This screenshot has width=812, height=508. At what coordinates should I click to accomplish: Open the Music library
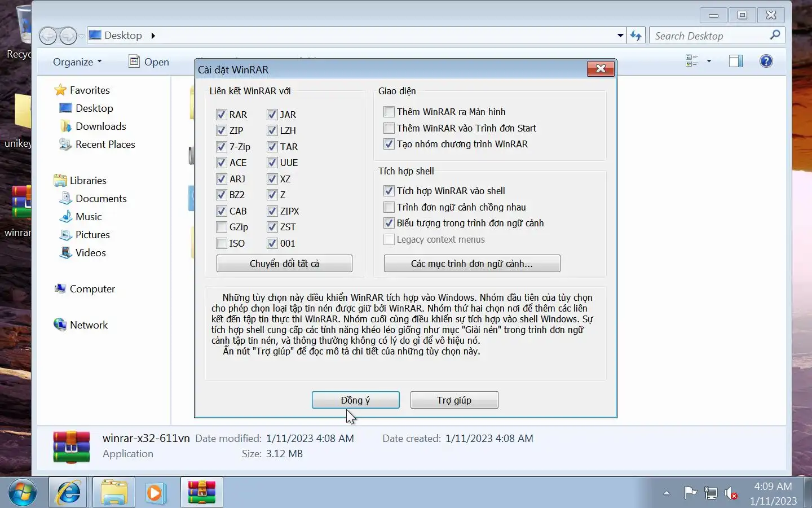tap(81, 217)
